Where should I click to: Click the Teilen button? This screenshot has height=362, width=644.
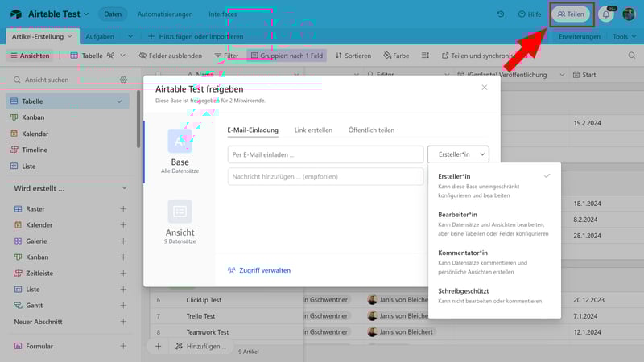coord(571,14)
